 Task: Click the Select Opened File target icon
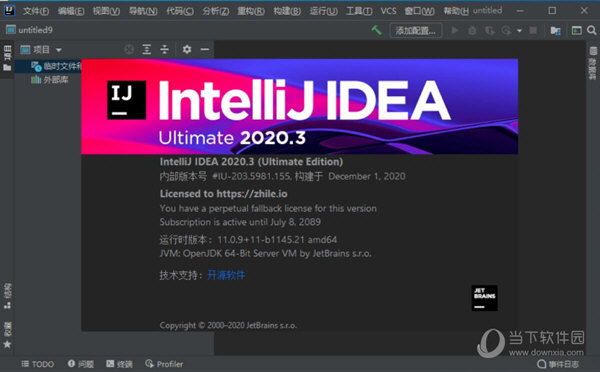coord(129,49)
